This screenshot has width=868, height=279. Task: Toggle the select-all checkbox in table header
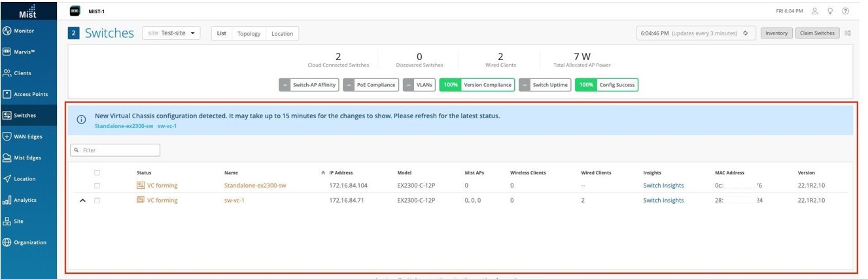coord(97,172)
